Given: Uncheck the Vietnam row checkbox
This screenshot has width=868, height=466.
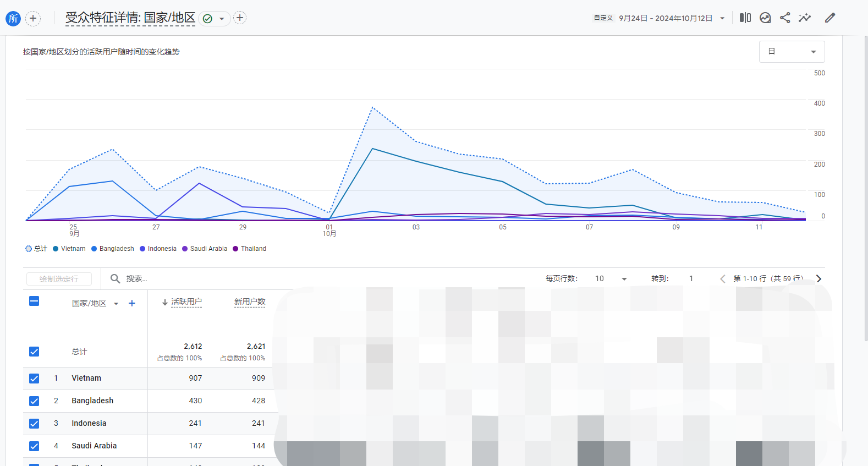Looking at the screenshot, I should [x=34, y=379].
